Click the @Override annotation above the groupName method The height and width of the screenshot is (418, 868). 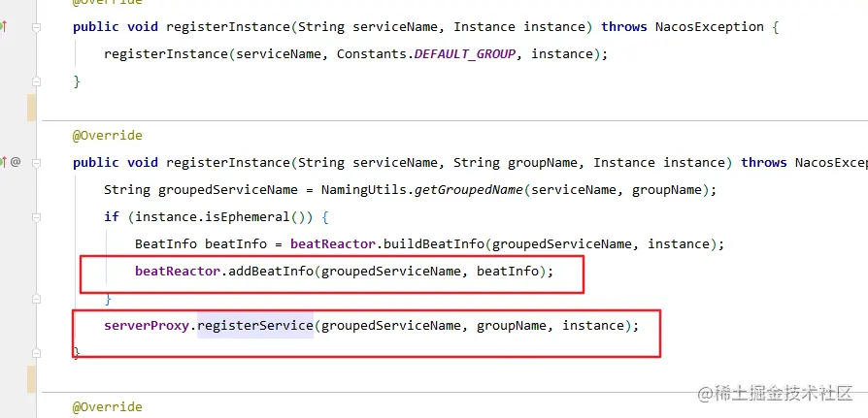(108, 136)
